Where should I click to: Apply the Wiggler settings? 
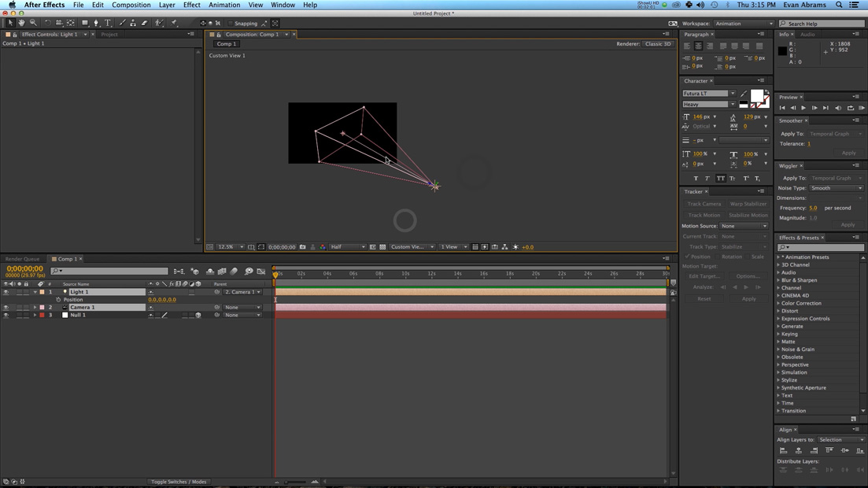[x=848, y=224]
